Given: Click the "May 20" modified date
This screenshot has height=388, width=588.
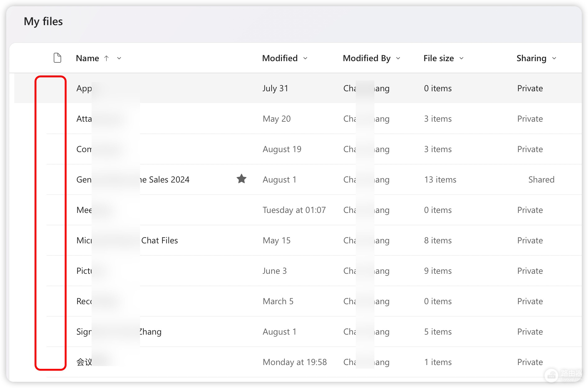Looking at the screenshot, I should 277,119.
